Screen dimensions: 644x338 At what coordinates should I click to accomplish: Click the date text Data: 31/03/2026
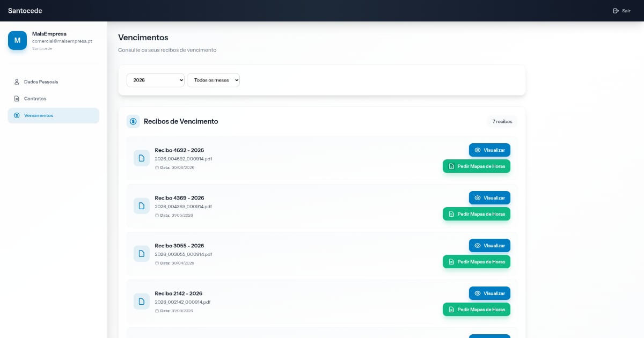[x=177, y=311]
